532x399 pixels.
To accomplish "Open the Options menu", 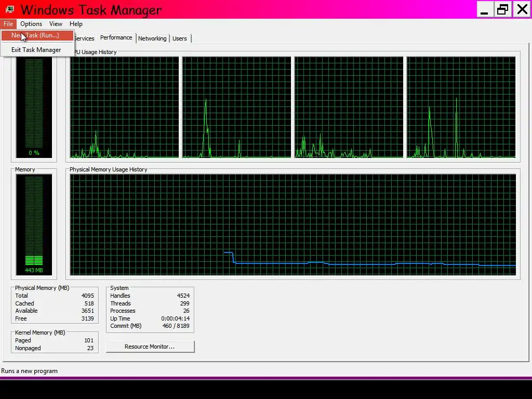I will pyautogui.click(x=31, y=24).
